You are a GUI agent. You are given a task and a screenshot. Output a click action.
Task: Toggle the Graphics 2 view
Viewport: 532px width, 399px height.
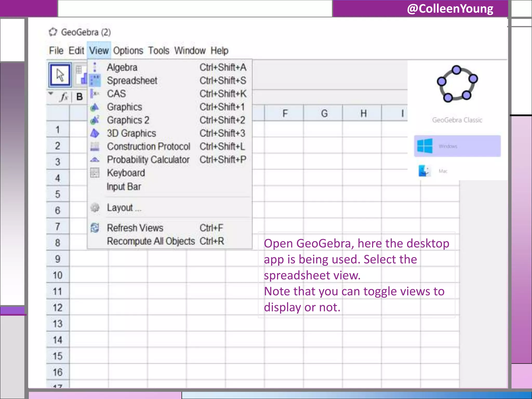click(128, 120)
